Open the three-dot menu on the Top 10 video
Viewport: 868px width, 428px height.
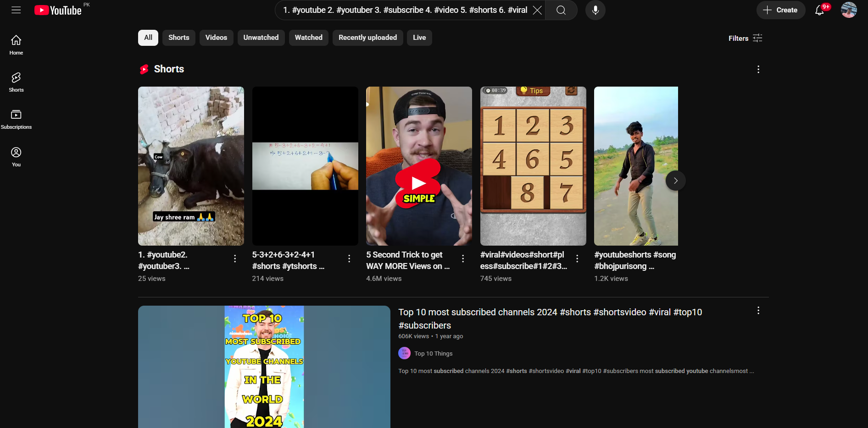(758, 310)
